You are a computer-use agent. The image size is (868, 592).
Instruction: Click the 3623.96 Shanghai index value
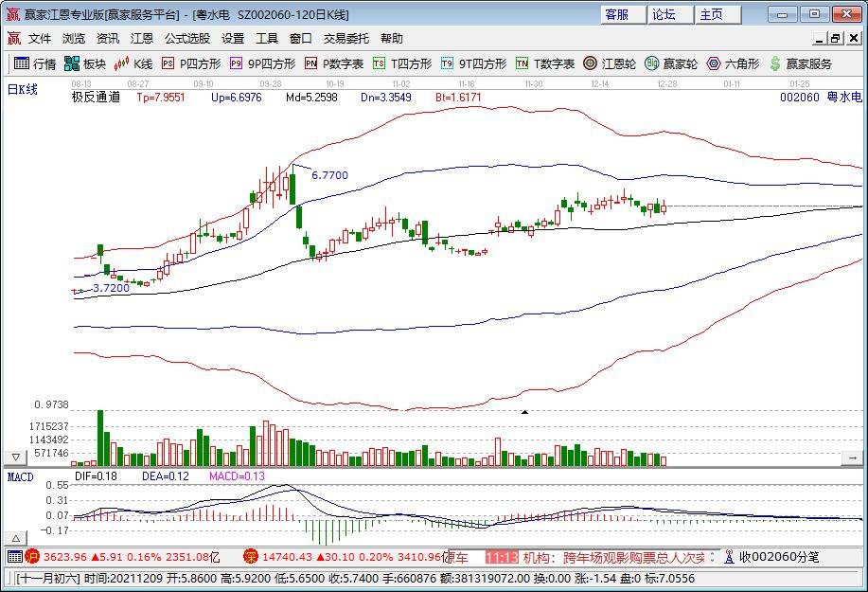tap(65, 557)
